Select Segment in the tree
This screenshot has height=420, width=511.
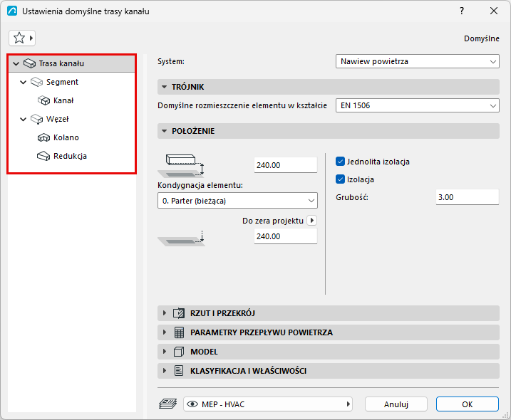pos(62,82)
